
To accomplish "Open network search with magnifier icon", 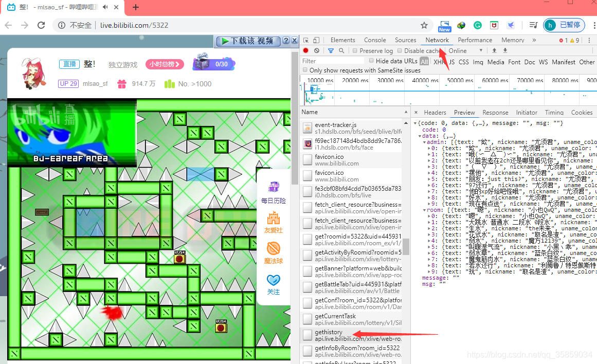I will (x=341, y=50).
